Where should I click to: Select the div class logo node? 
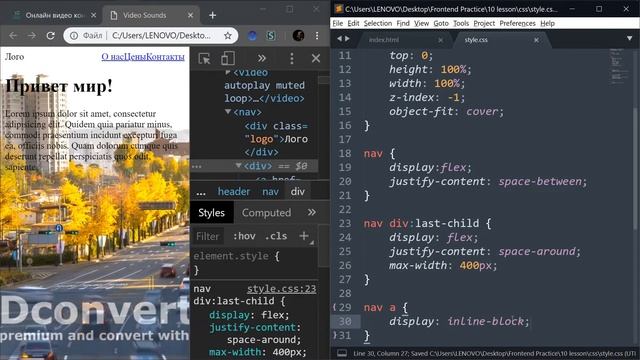point(276,139)
